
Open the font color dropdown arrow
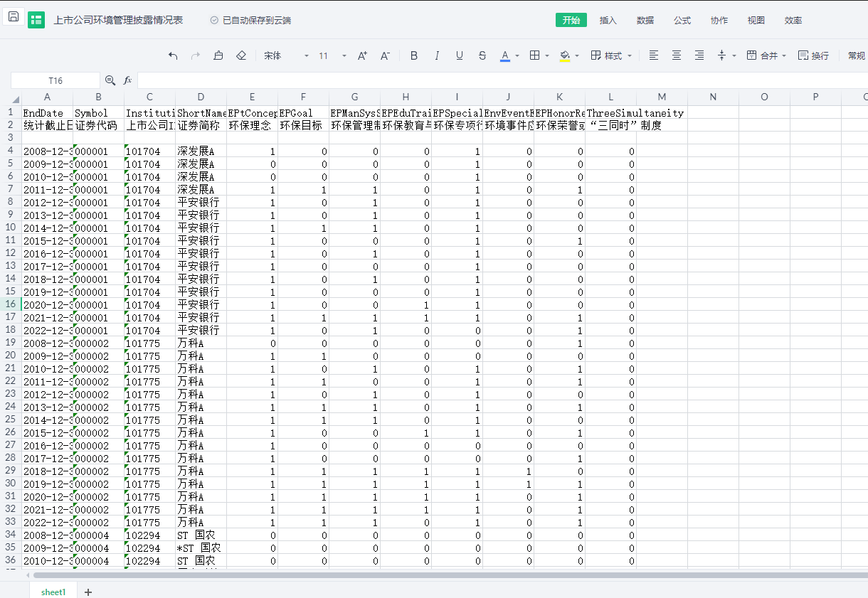[517, 56]
